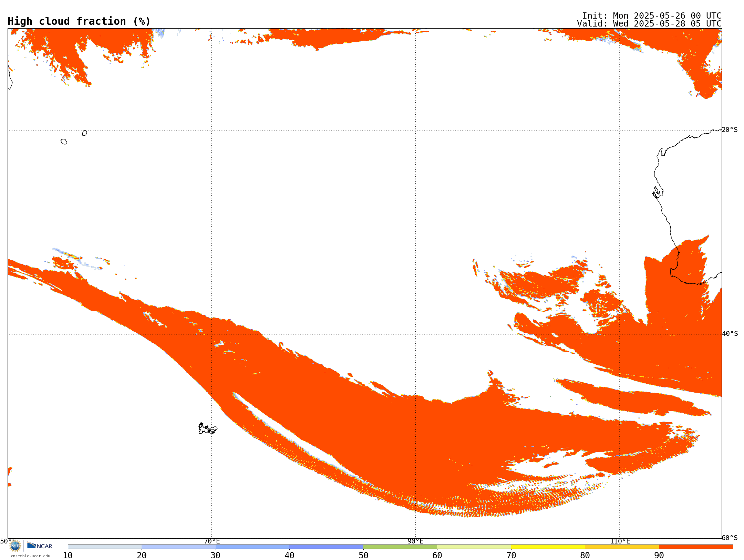This screenshot has width=744, height=560.
Task: Click the NSF logo icon
Action: point(15,546)
